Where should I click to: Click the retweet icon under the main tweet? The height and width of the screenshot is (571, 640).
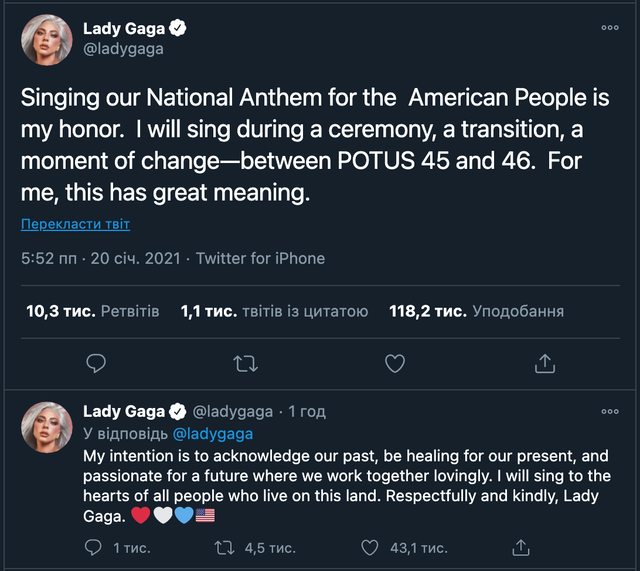coord(245,362)
